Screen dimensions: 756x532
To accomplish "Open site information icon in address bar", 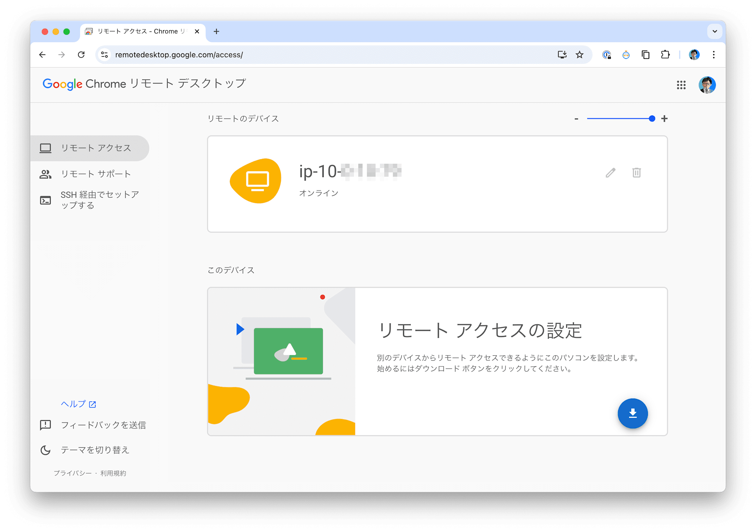I will 105,55.
